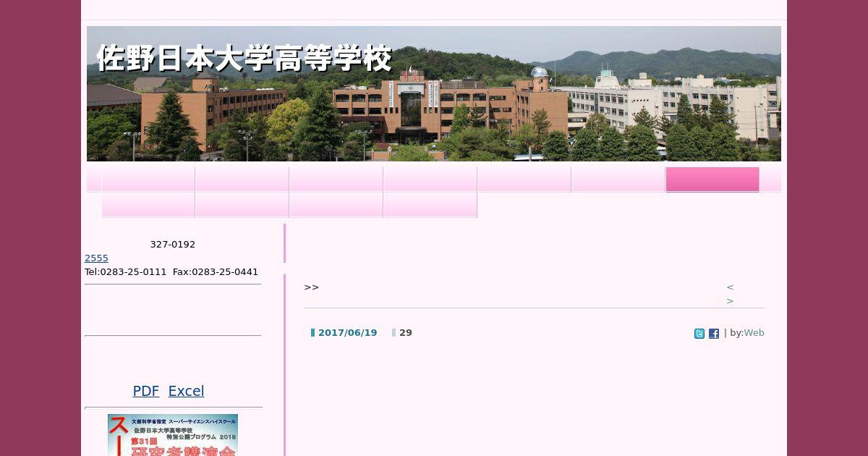Share the post via the Facebook icon
This screenshot has height=456, width=868.
pos(714,334)
